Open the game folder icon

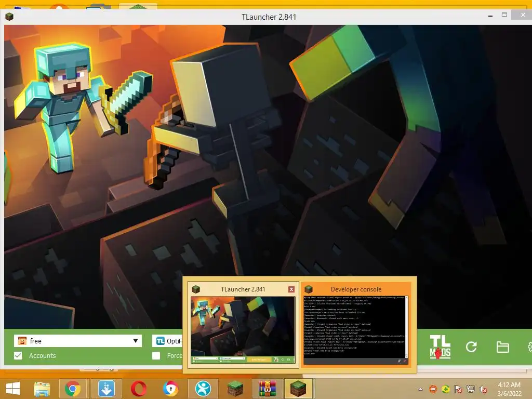[x=502, y=347]
